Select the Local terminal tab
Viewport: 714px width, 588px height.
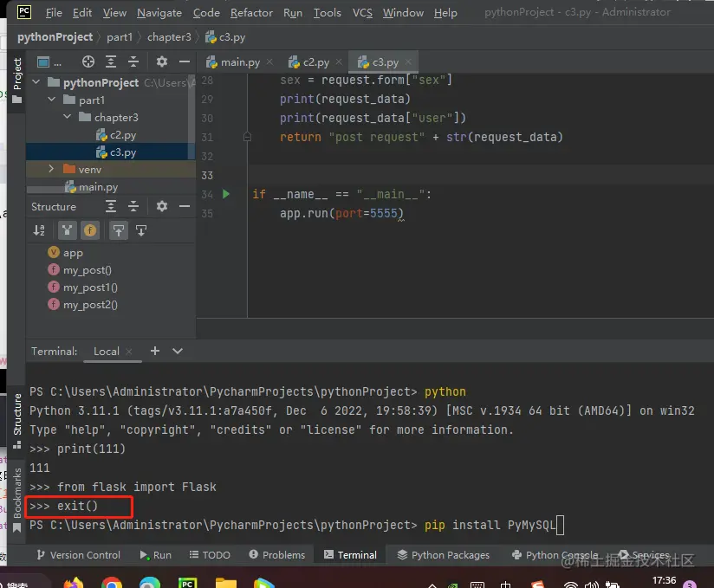(x=107, y=352)
